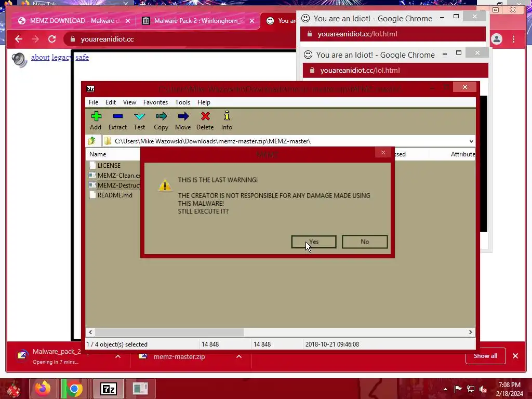Screen dimensions: 532x399
Task: Click the Action Center flag icon
Action: [458, 389]
